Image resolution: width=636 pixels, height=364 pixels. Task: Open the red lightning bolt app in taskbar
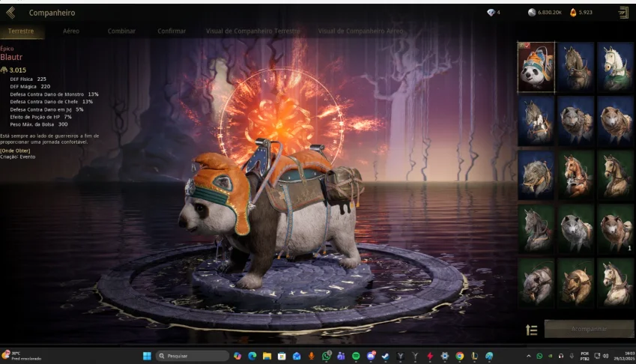pos(430,356)
